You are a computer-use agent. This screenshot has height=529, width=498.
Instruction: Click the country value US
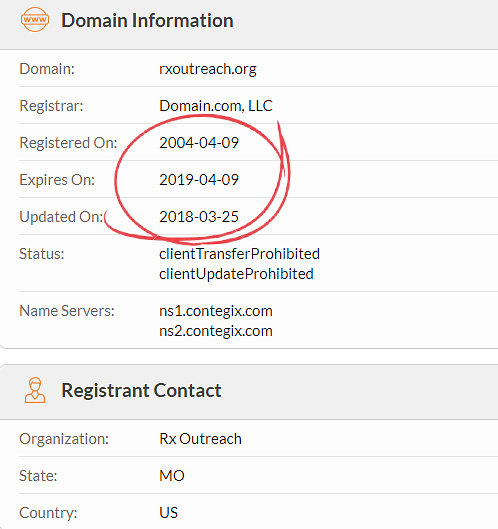(x=168, y=513)
